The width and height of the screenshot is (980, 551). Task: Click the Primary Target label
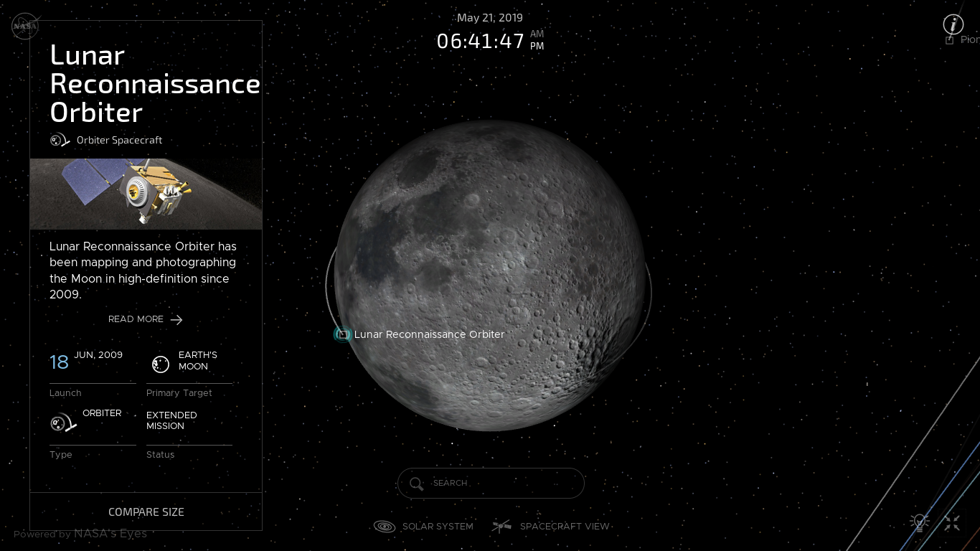pyautogui.click(x=179, y=393)
